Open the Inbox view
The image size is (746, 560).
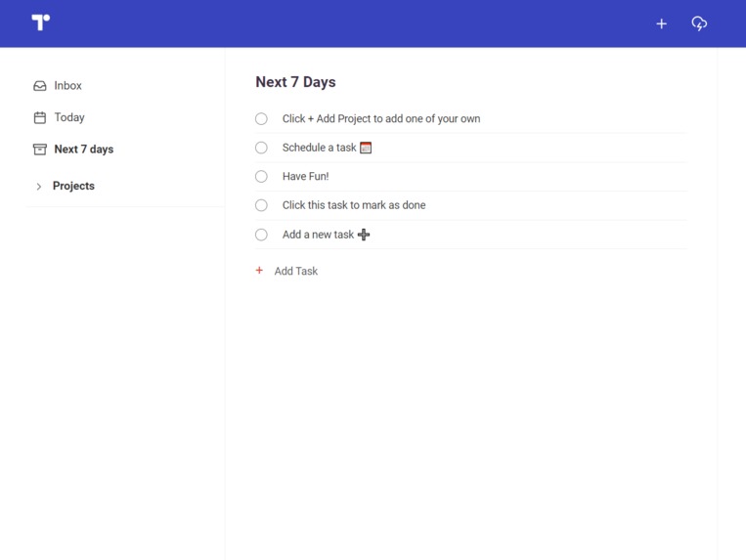coord(67,86)
